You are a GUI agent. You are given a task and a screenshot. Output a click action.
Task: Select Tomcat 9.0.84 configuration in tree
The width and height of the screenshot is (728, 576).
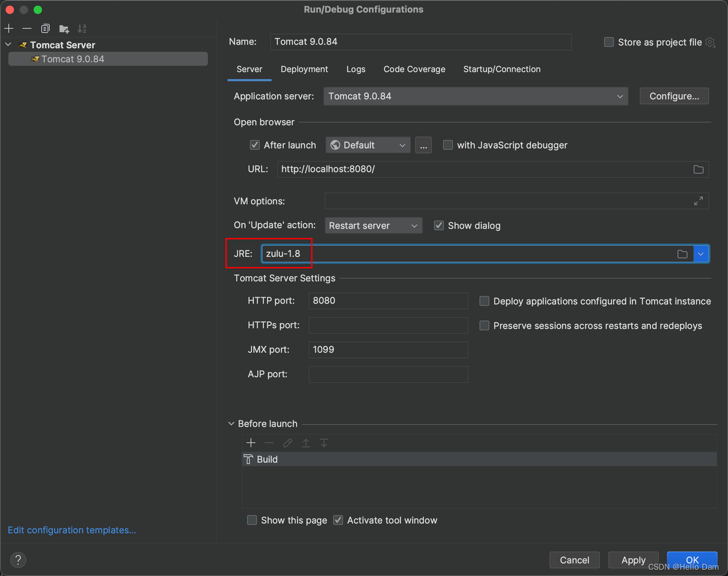tap(108, 59)
